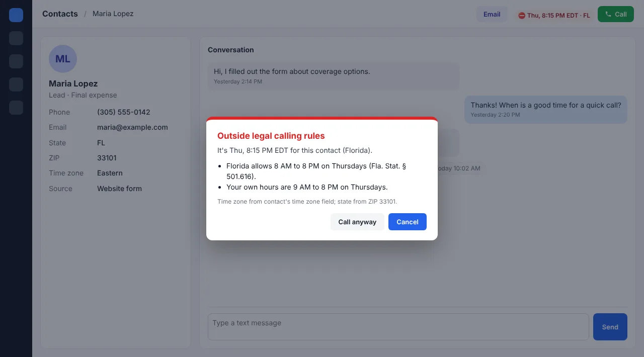This screenshot has width=644, height=357.
Task: Click phone number (305) 555-0142
Action: [124, 112]
